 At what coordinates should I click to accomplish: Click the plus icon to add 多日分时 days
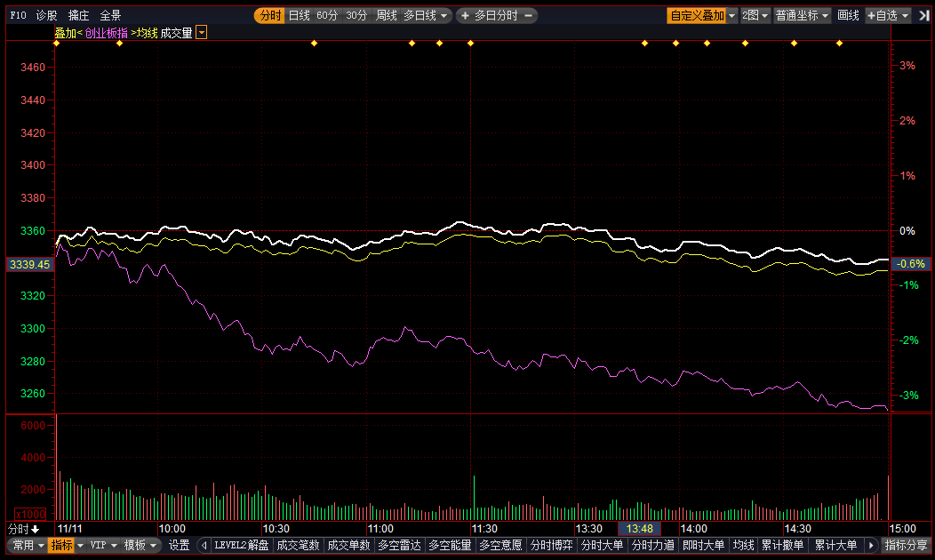(x=465, y=15)
